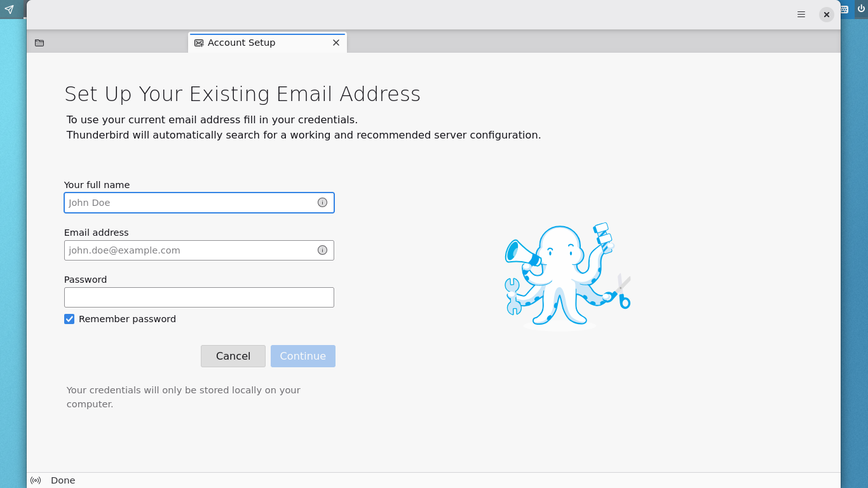This screenshot has width=868, height=488.
Task: Click the "Done" status bar text
Action: click(63, 480)
